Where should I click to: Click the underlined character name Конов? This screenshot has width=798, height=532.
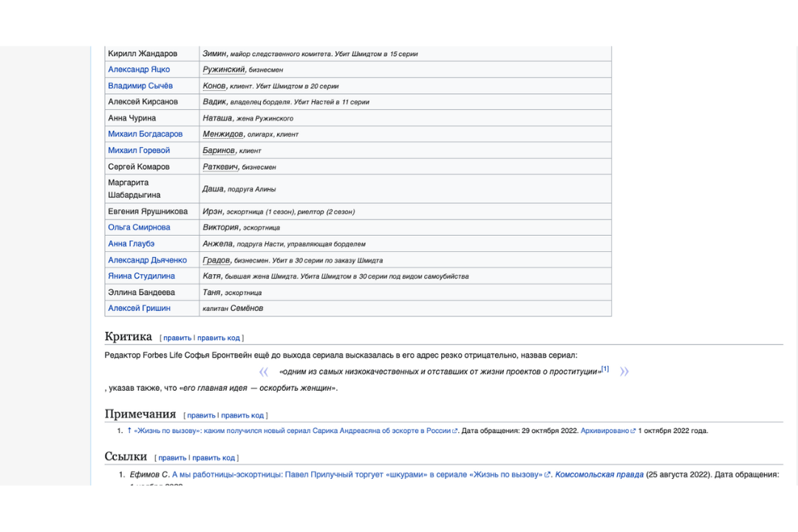point(214,86)
